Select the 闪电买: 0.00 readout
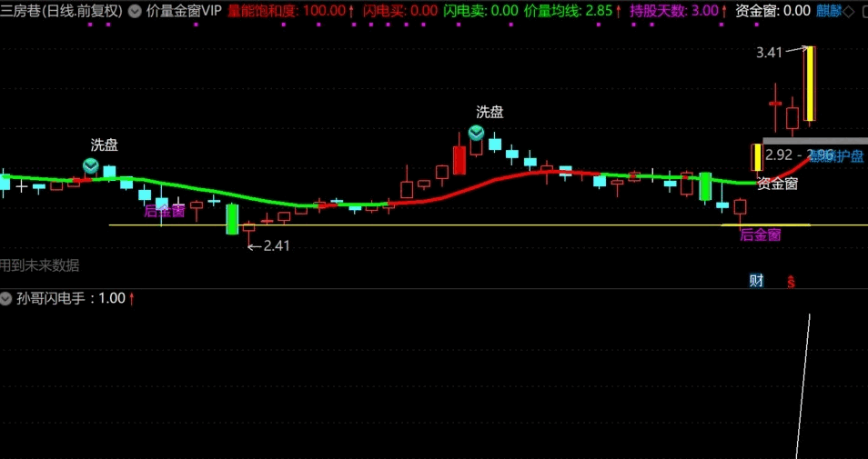The height and width of the screenshot is (459, 868). (400, 11)
